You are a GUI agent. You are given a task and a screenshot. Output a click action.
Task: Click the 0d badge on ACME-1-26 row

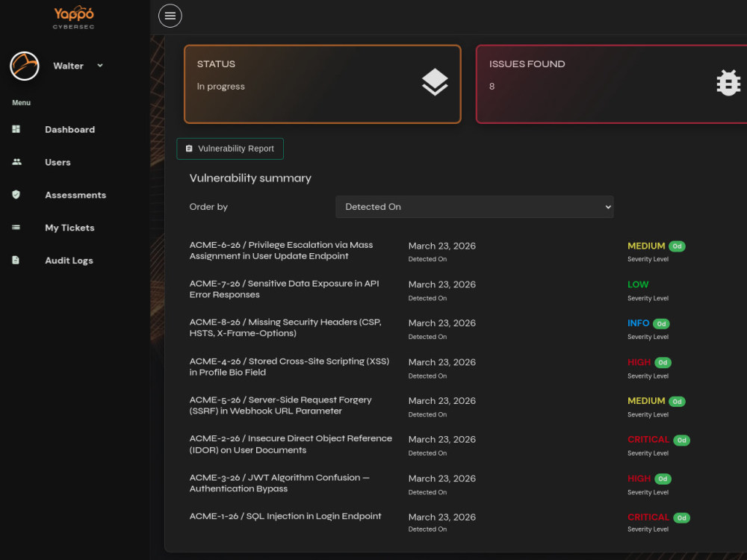(682, 517)
